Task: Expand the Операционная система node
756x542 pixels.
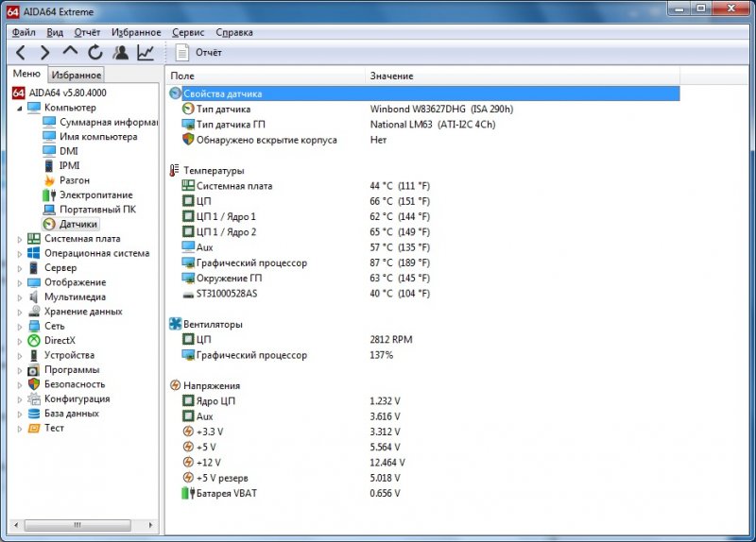Action: click(20, 253)
